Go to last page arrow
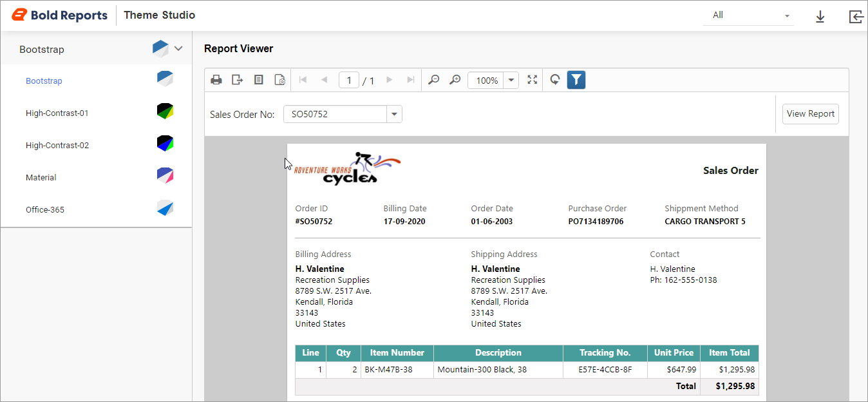Viewport: 868px width, 402px height. pyautogui.click(x=410, y=80)
